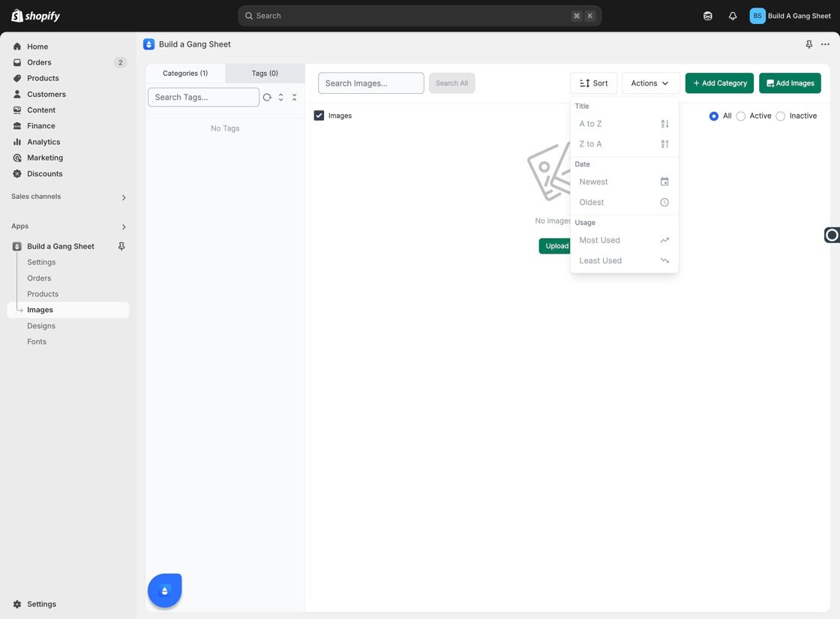
Task: Switch to the Tags (0) tab
Action: [265, 74]
